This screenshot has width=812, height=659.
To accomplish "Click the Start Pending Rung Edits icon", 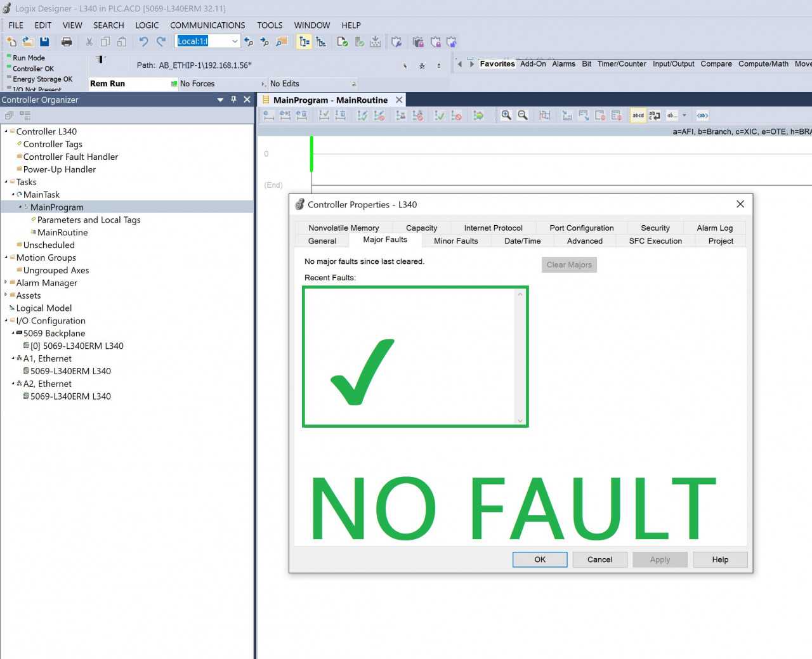I will [x=269, y=115].
